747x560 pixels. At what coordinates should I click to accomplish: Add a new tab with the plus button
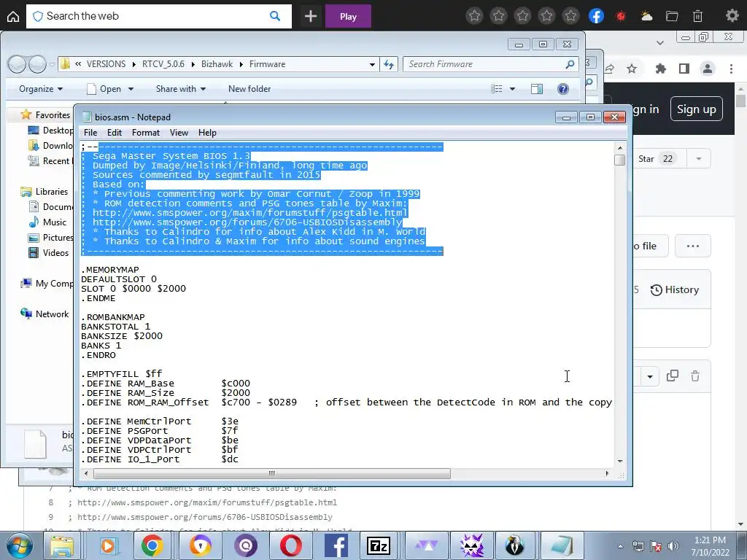click(311, 17)
